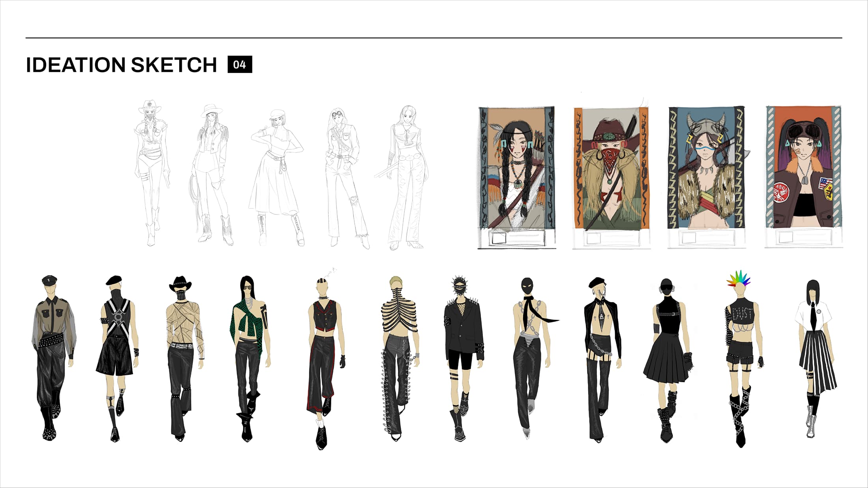Select the cowboy hat figure in mesh top
The image size is (868, 488).
click(x=185, y=359)
